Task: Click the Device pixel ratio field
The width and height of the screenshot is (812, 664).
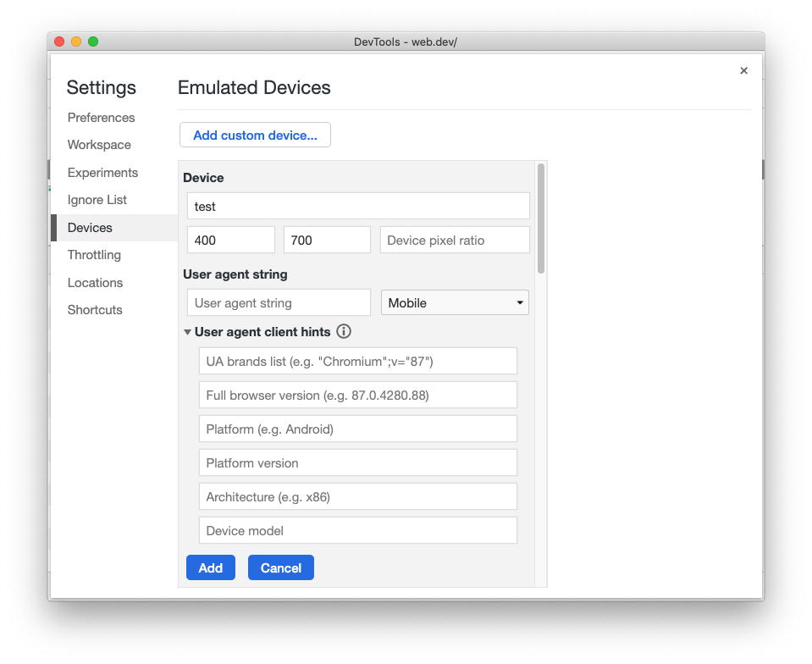Action: point(455,240)
